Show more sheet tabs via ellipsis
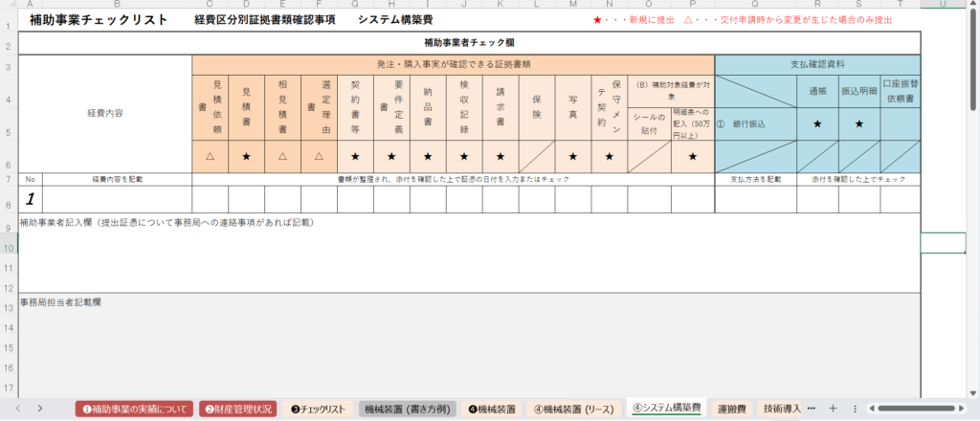 pos(812,409)
